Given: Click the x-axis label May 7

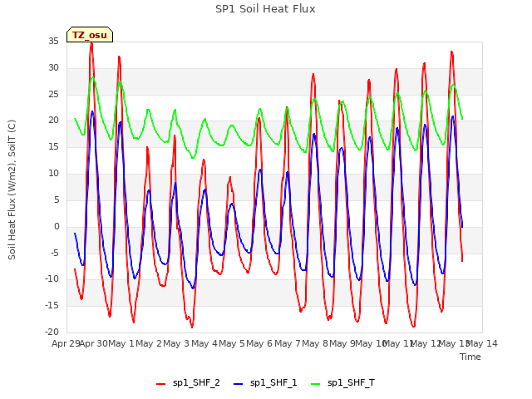Looking at the screenshot, I should (x=288, y=343).
